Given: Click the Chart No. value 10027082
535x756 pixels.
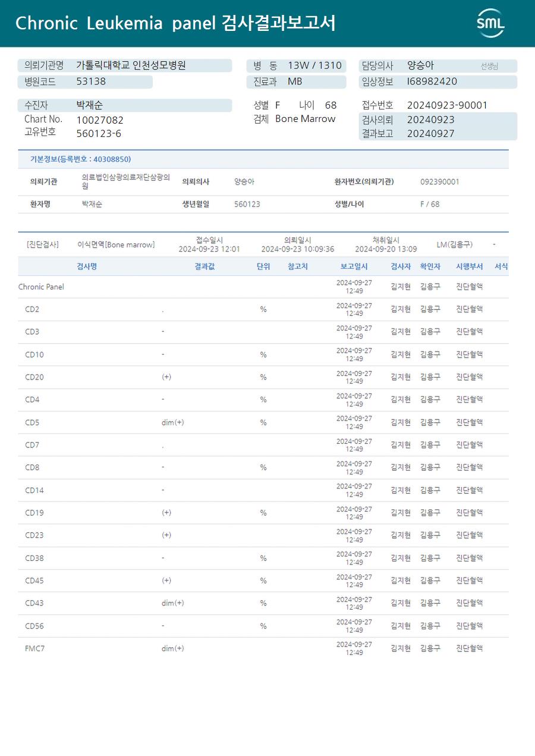Looking at the screenshot, I should pos(100,120).
